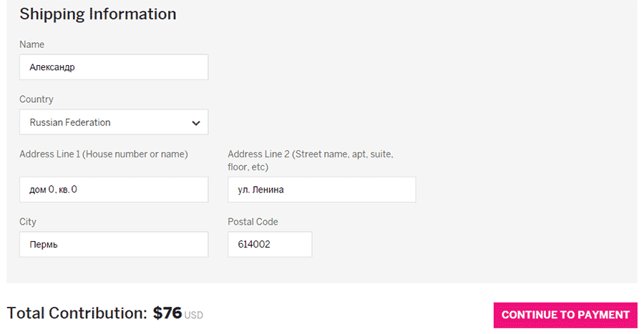Click the Postal Code label
644x334 pixels.
[253, 222]
